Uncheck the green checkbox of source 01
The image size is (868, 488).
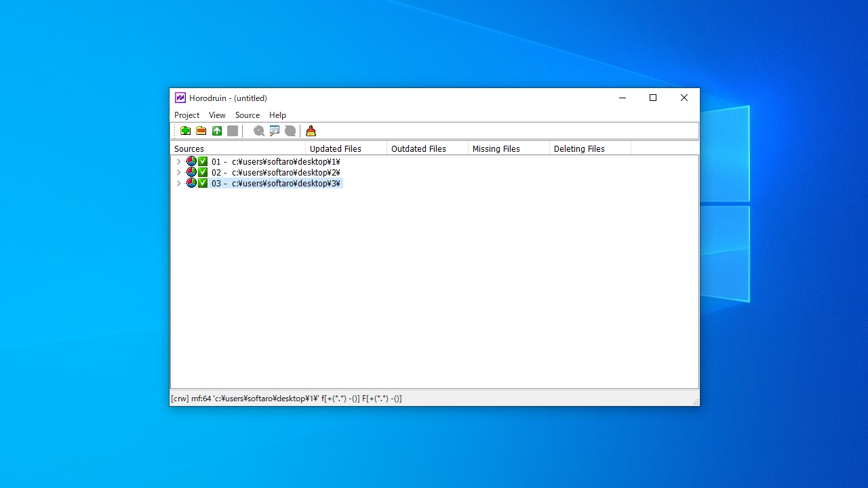coord(203,161)
